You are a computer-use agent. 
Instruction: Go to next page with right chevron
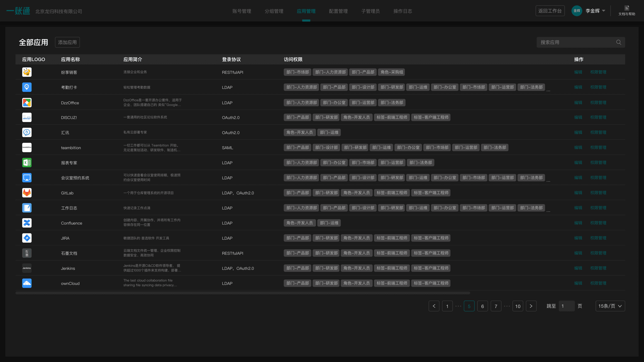[531, 306]
